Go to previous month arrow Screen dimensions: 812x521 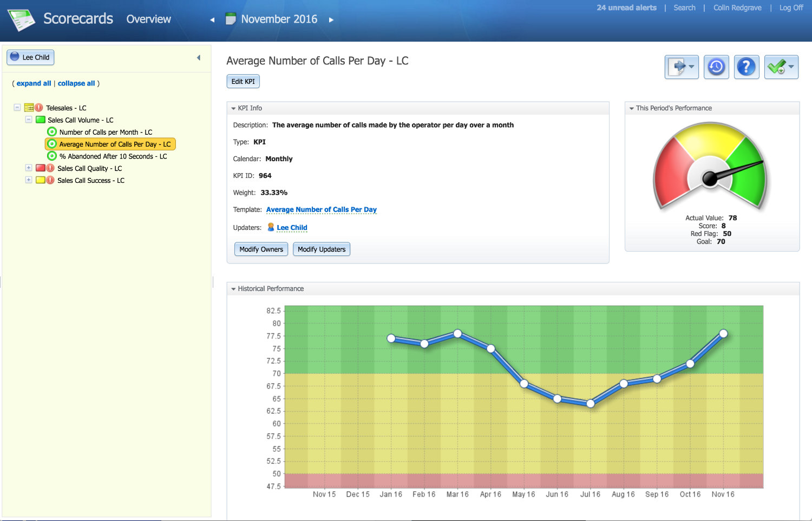[x=212, y=19]
